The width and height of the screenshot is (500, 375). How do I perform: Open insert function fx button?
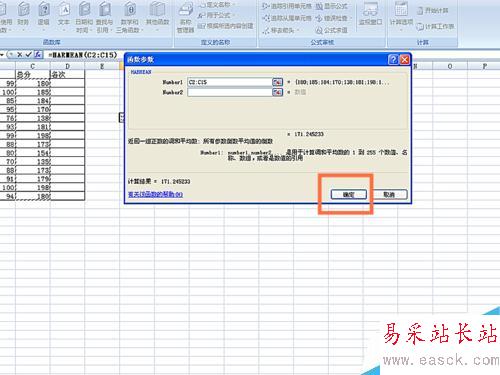(38, 55)
